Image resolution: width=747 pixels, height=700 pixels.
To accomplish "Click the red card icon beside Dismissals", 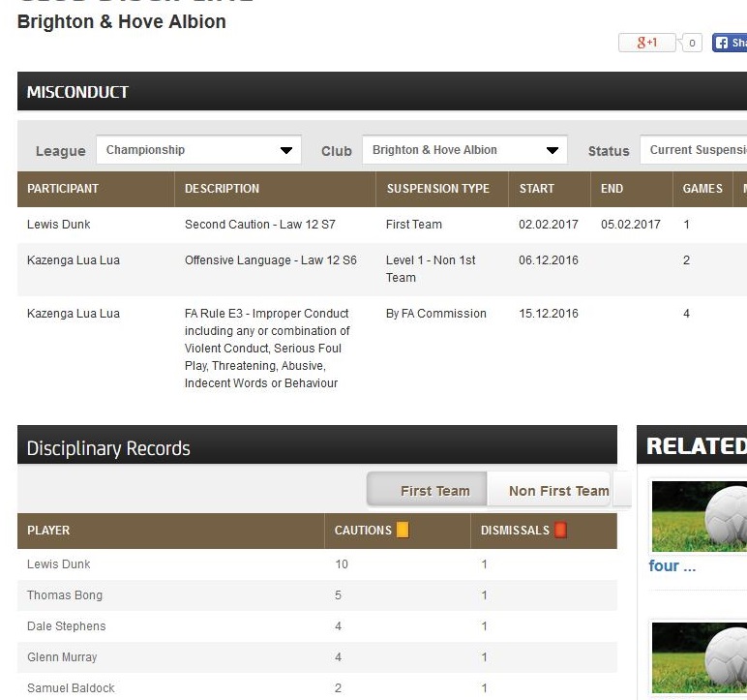I will [560, 530].
